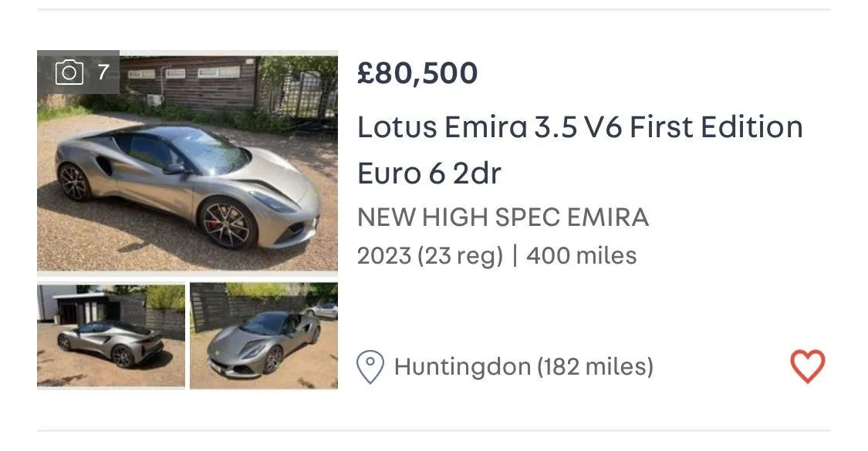Viewport: 868px width, 451px height.
Task: Click the front wheel in the main photo
Action: tap(225, 222)
